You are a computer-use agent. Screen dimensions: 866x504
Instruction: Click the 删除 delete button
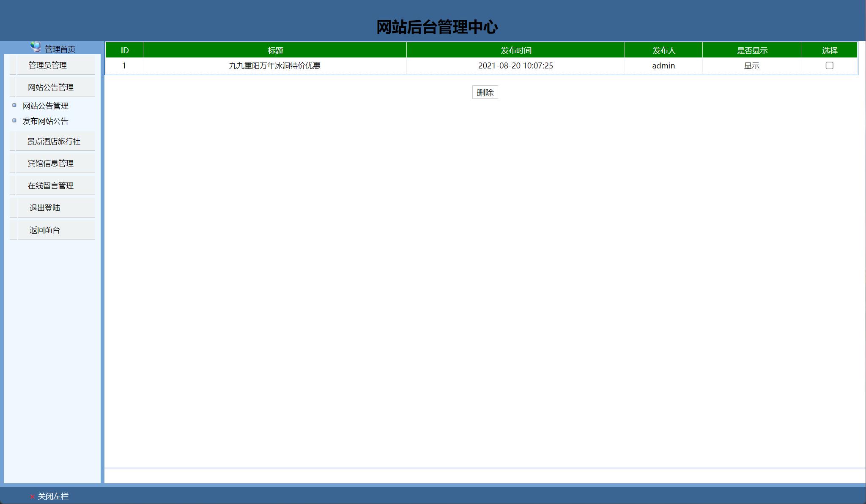click(485, 92)
